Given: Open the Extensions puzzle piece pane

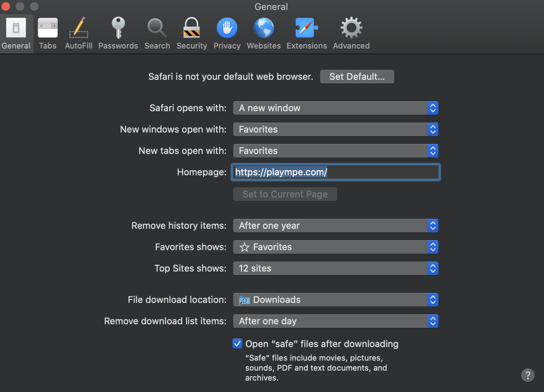Looking at the screenshot, I should click(307, 34).
